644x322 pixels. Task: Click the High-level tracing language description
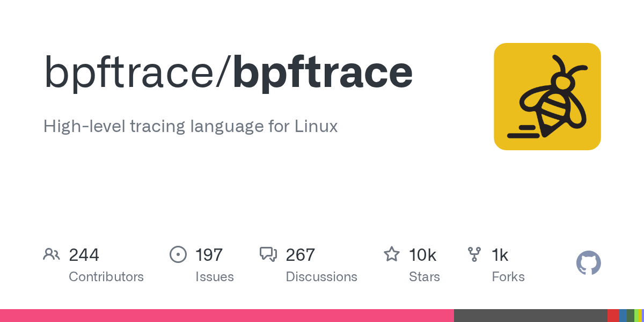(191, 127)
